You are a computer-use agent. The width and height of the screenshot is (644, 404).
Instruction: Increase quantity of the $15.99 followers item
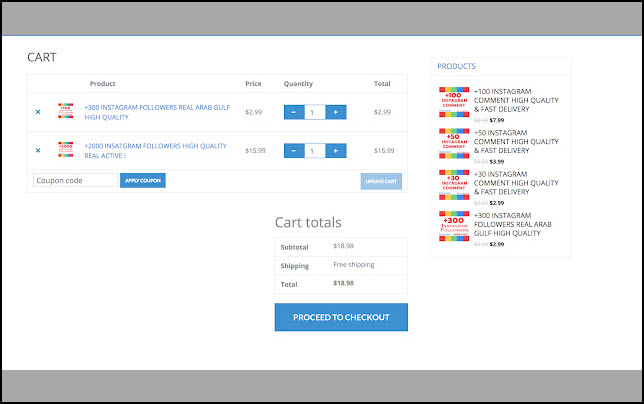(x=336, y=151)
